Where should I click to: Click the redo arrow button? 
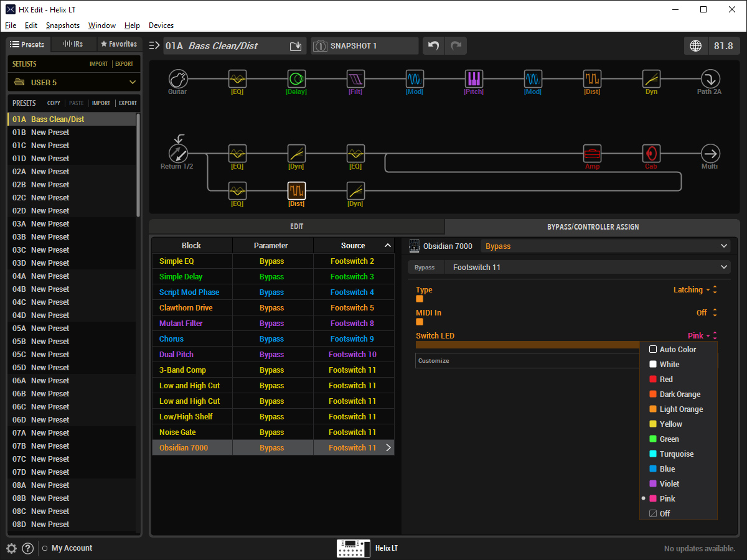(x=456, y=46)
